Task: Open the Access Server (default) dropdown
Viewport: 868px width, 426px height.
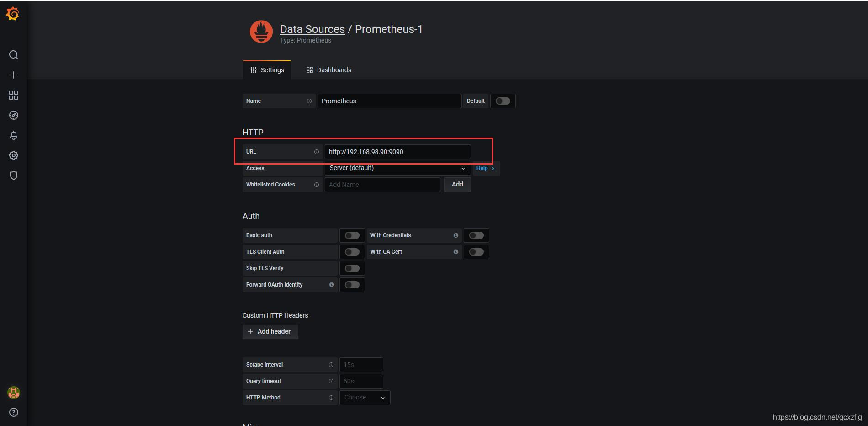Action: (397, 168)
